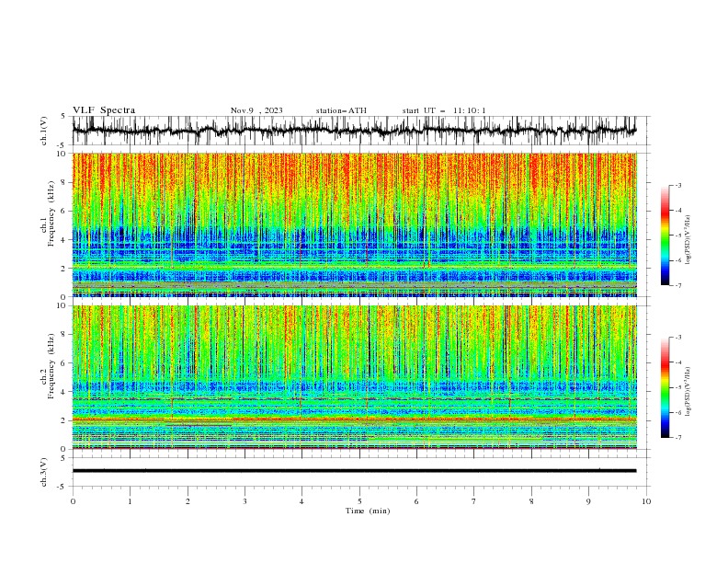
Task: Click the thick black ch.3 voltage trace
Action: [x=354, y=471]
